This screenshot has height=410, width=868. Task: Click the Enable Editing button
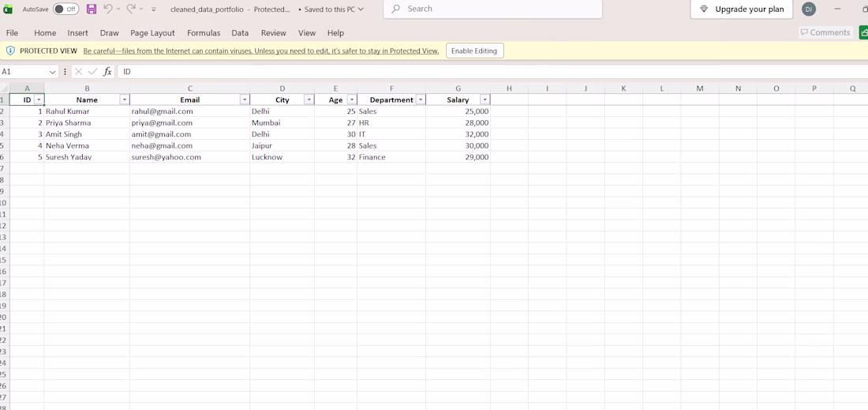(474, 51)
